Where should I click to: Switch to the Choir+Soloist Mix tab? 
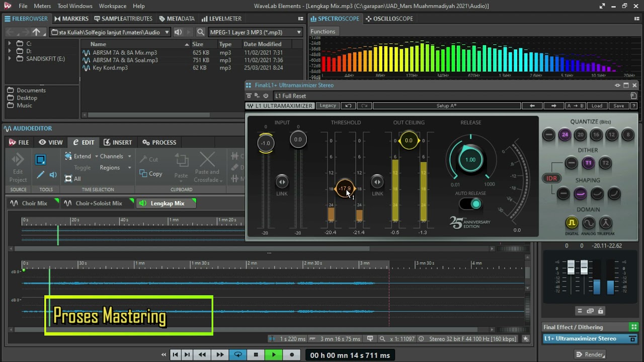coord(98,203)
